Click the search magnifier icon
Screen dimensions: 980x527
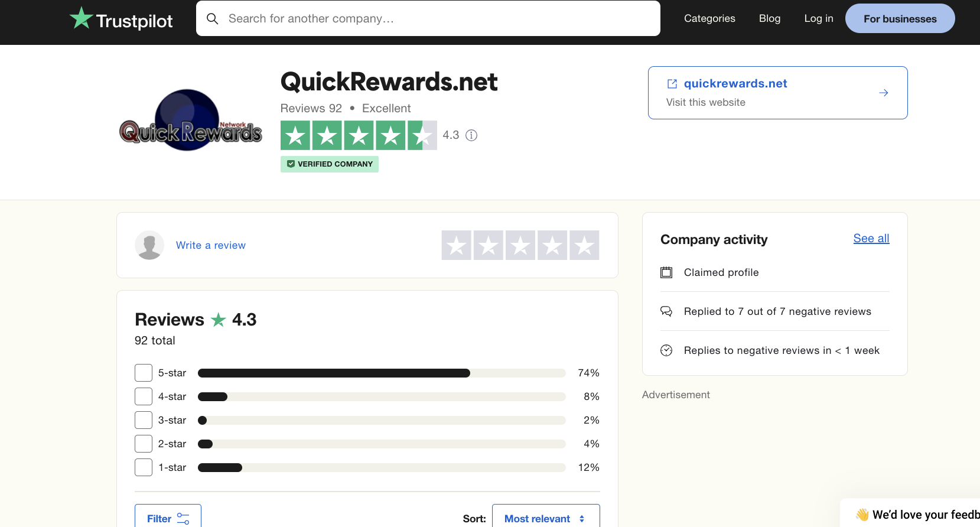pos(213,19)
